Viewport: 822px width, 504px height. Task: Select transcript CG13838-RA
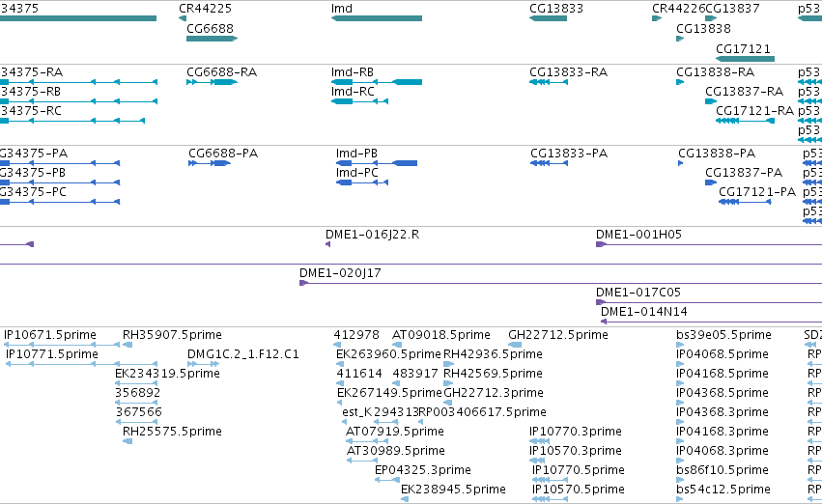click(680, 82)
